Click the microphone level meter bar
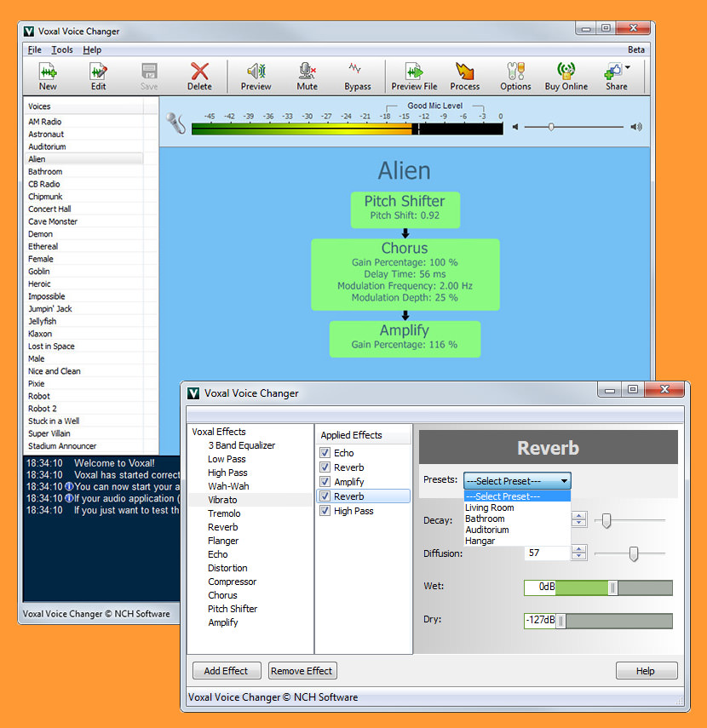This screenshot has width=707, height=728. tap(347, 129)
